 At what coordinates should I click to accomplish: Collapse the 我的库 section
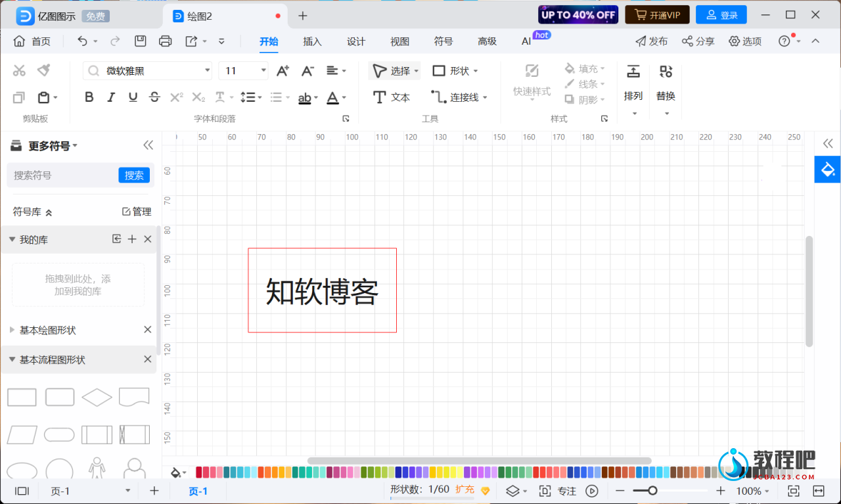(12, 239)
